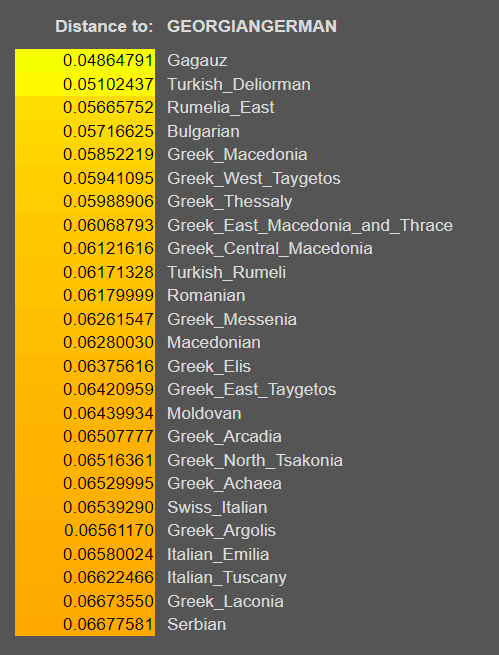Click the yellow 0.04864791 distance cell
This screenshot has height=655, width=499.
pyautogui.click(x=85, y=61)
